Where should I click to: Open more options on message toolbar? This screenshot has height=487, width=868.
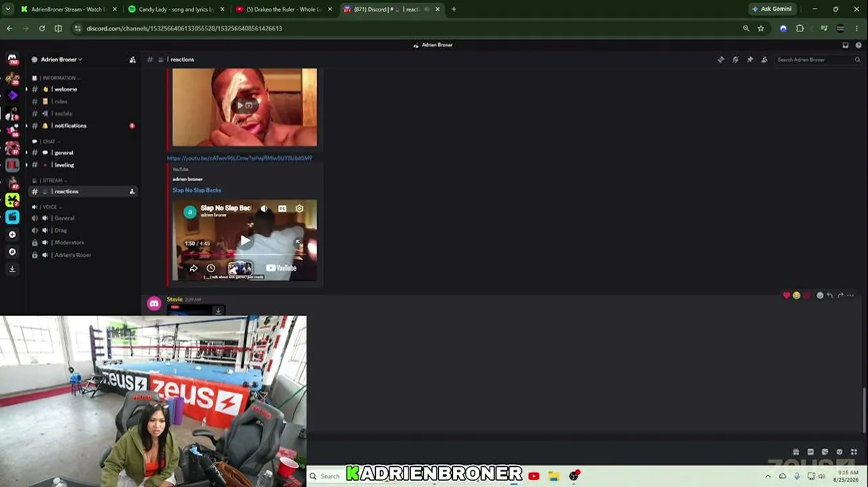tap(850, 296)
